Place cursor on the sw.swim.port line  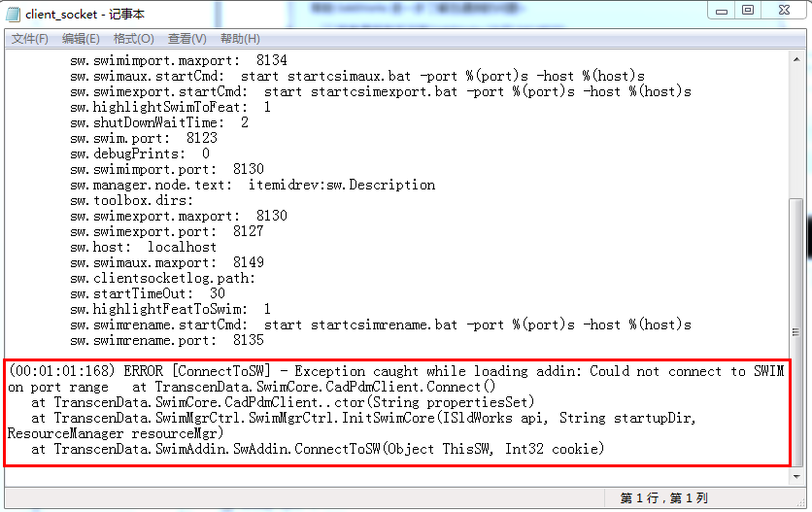coord(143,138)
